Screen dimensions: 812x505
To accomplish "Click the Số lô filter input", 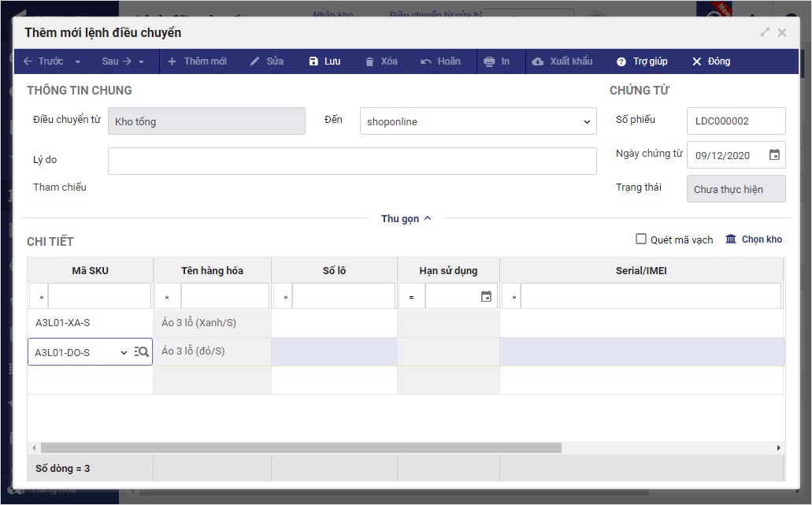I will point(344,296).
